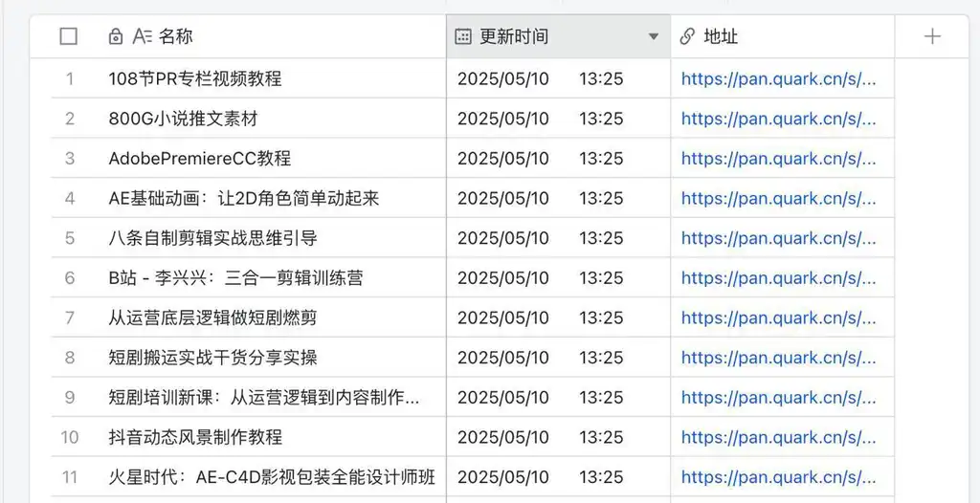Viewport: 980px width, 503px height.
Task: Select the 名称 column header
Action: (249, 37)
